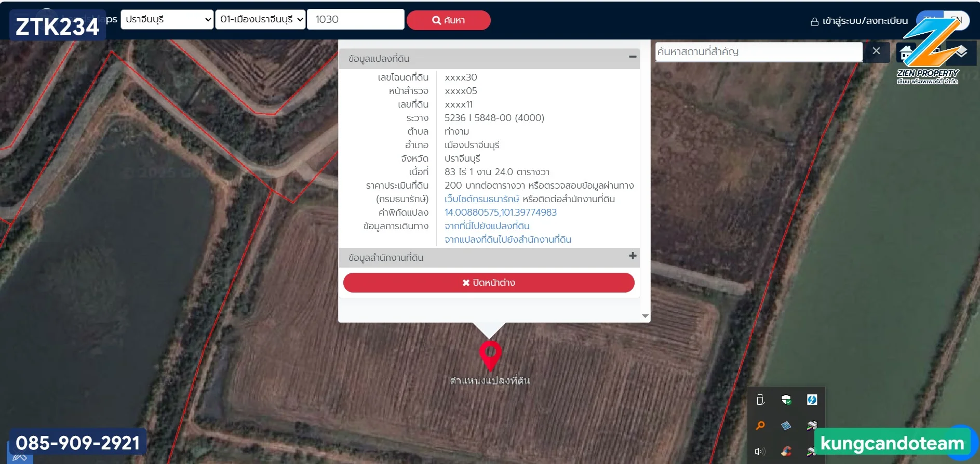Click the ระวาง field label
This screenshot has width=980, height=464.
[418, 118]
